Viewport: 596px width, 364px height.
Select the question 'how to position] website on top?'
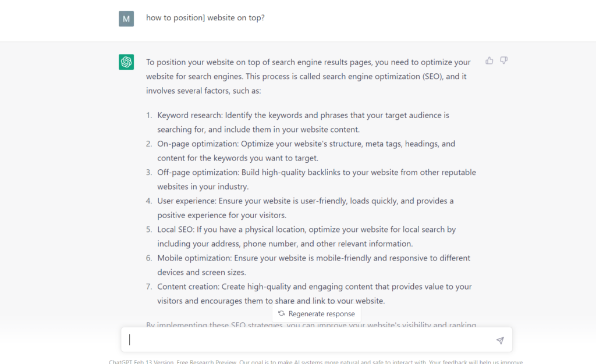click(205, 18)
